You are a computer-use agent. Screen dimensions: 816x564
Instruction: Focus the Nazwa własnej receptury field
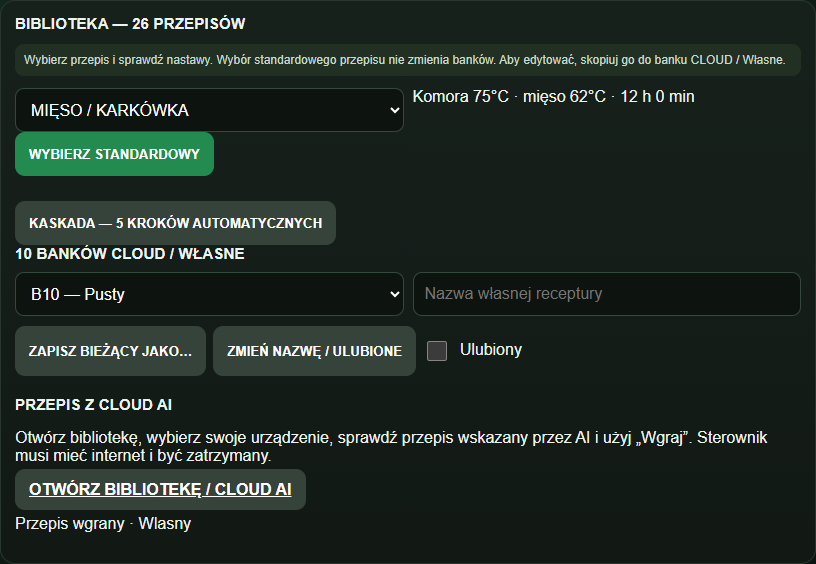coord(607,294)
